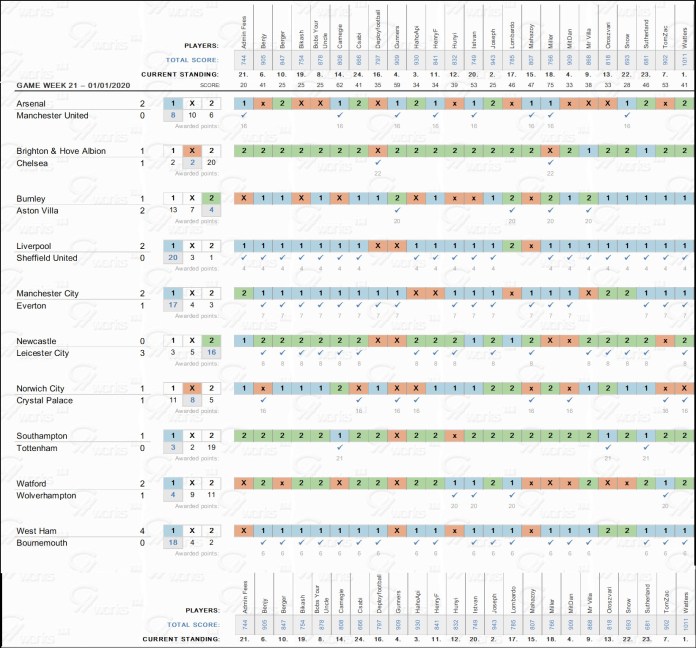Click the highlighted X outcome for Norwich City

(x=192, y=388)
